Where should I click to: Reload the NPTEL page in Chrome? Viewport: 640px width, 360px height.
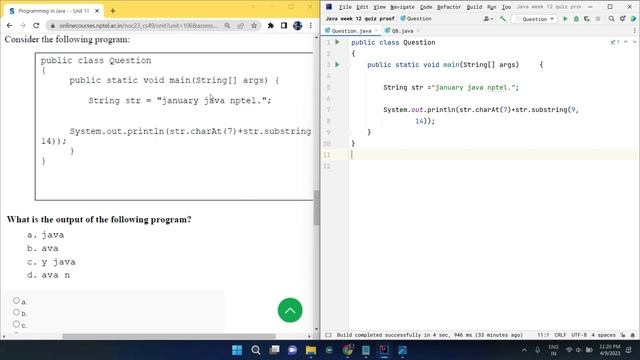[x=36, y=25]
